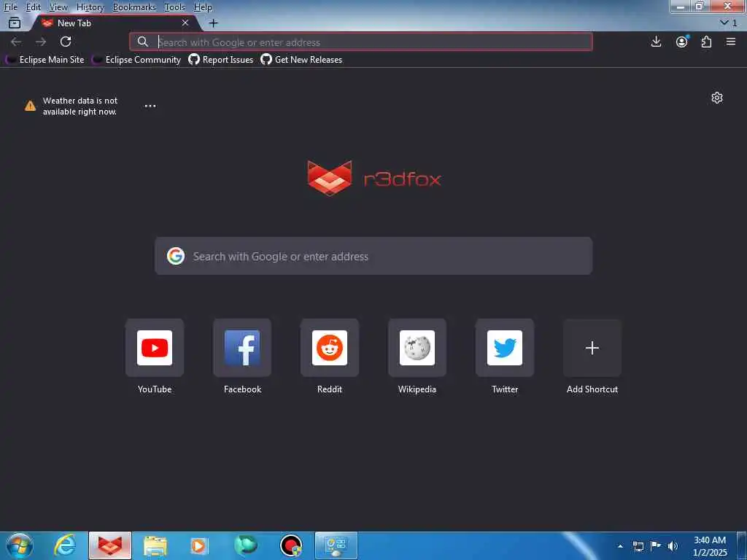Open the File menu
Viewport: 747px width, 560px height.
(10, 7)
